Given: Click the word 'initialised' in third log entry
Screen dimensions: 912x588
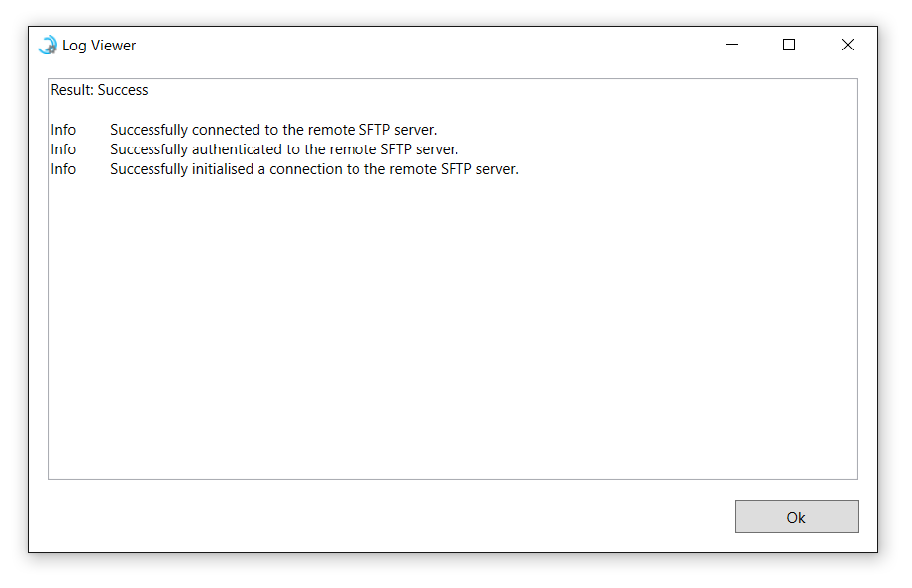Looking at the screenshot, I should 223,169.
